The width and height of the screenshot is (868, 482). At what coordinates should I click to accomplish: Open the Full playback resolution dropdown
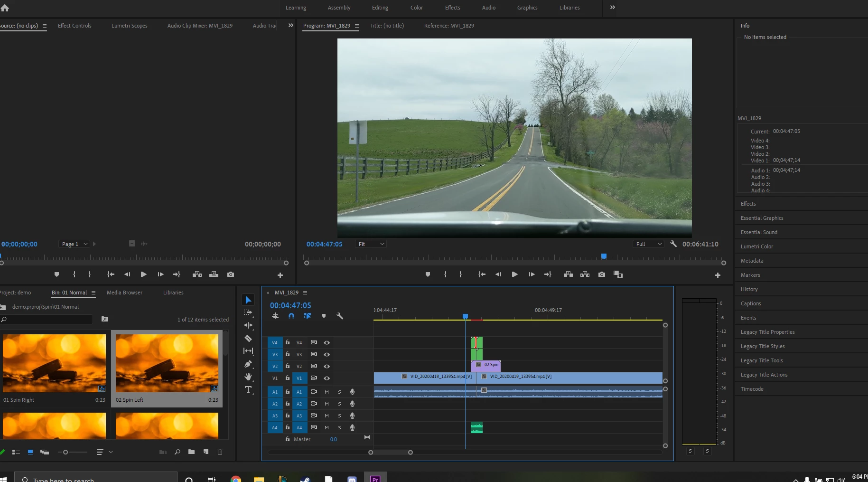[x=648, y=244]
